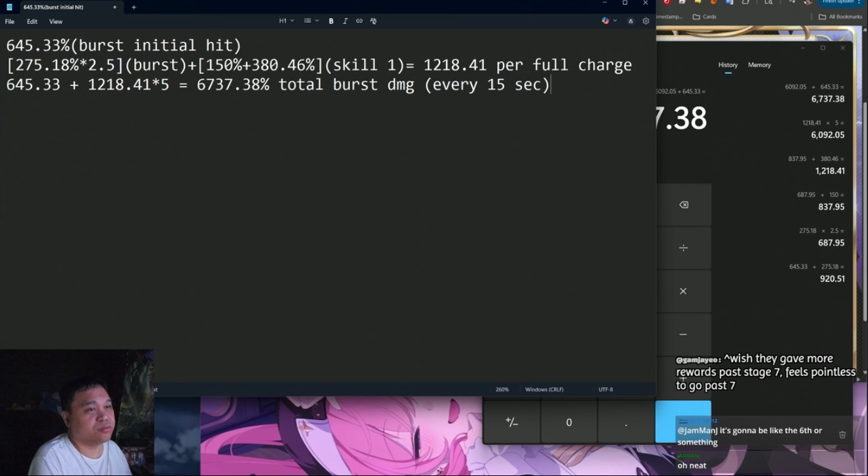Open the File menu
Screen dimensions: 868x476
click(9, 21)
